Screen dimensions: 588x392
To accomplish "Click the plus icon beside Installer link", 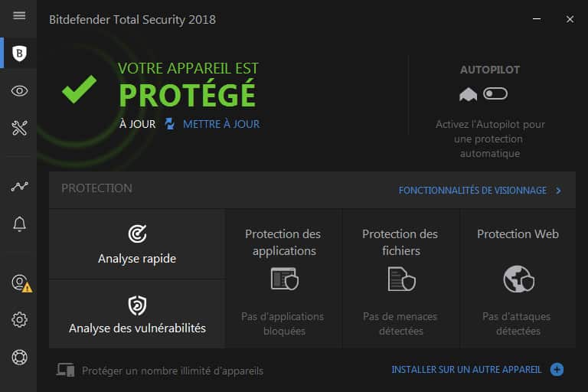I will 557,370.
